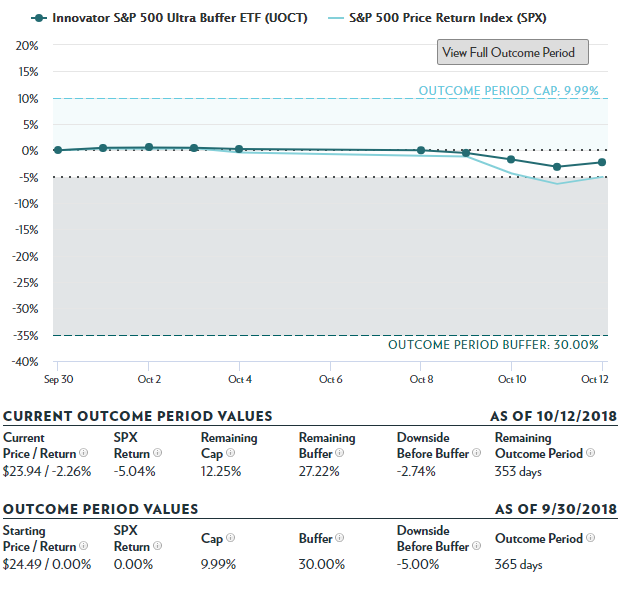Screen dimensions: 637x598
Task: Click the 12.25% Remaining Cap value
Action: click(221, 471)
